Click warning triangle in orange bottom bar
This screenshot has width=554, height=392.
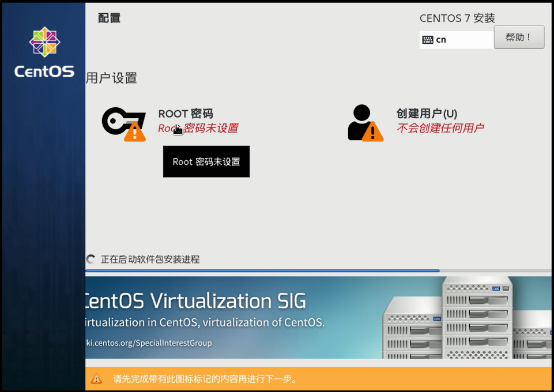pos(96,379)
